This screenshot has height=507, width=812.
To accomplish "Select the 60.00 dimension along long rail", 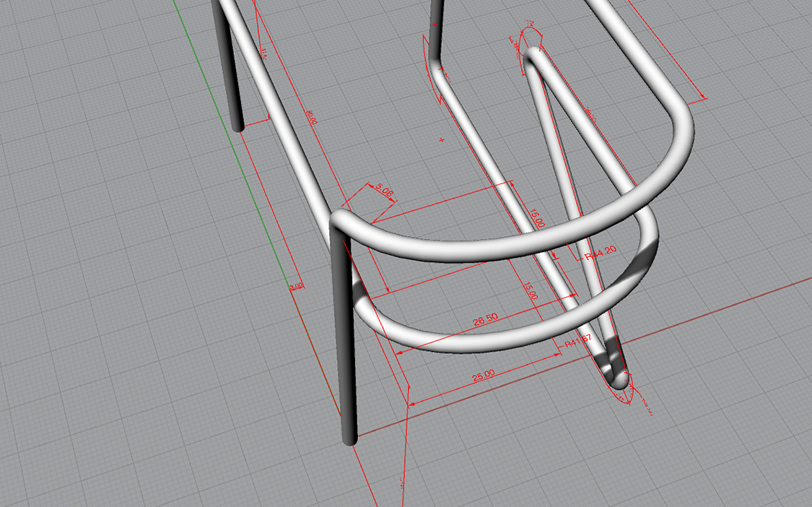I will point(311,117).
